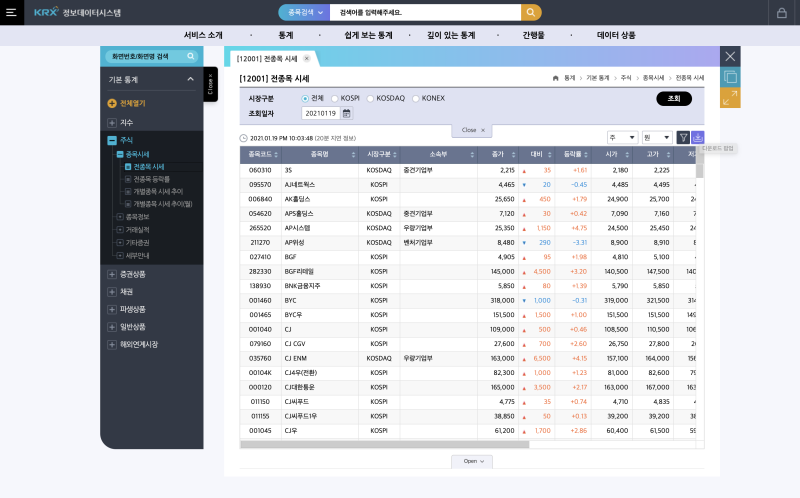The image size is (800, 498).
Task: Open the 통계 menu
Action: click(286, 35)
